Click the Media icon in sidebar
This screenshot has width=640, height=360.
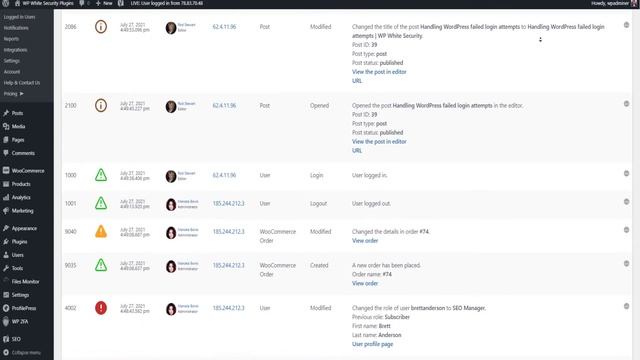pyautogui.click(x=6, y=127)
